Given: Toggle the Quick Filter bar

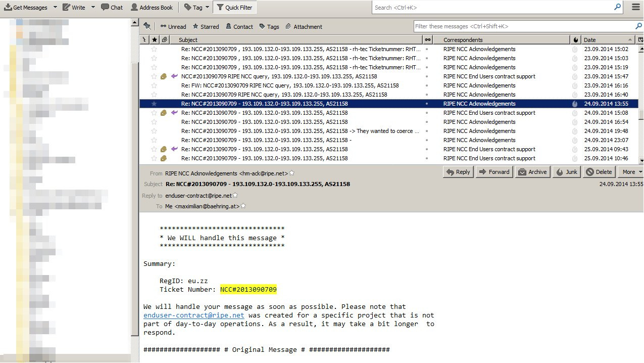Looking at the screenshot, I should [x=235, y=8].
